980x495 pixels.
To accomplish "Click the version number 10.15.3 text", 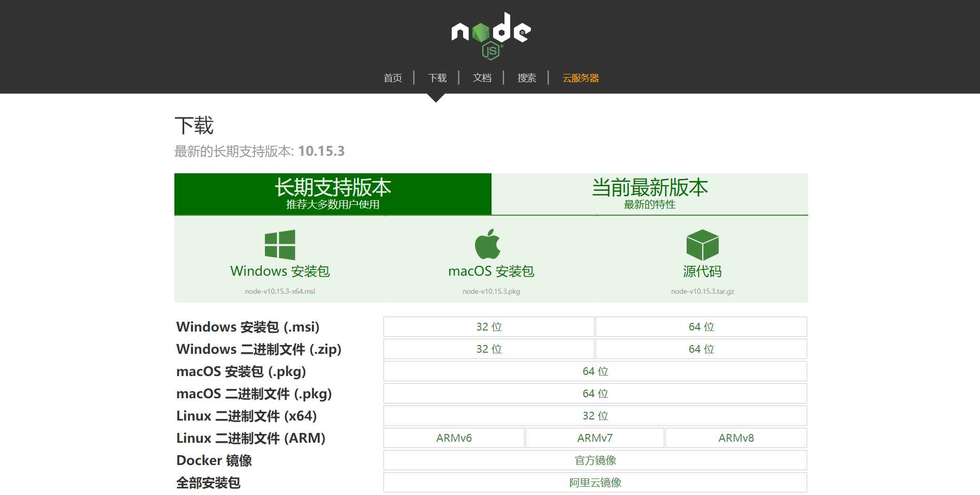I will [321, 151].
